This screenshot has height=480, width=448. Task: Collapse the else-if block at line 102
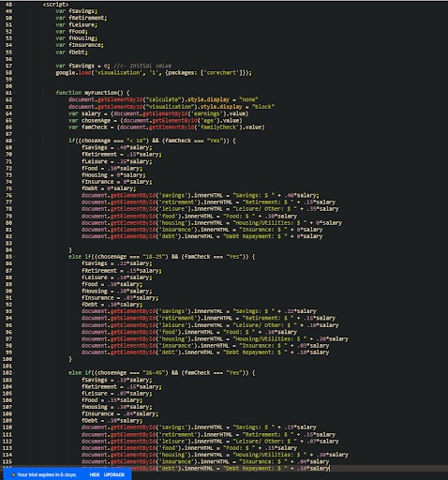[14, 373]
